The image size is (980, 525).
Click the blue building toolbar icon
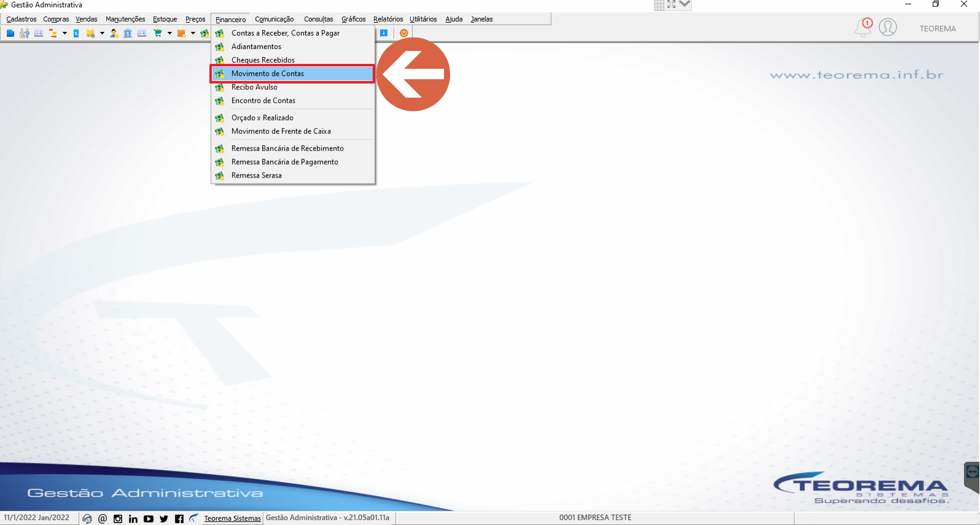(x=10, y=33)
